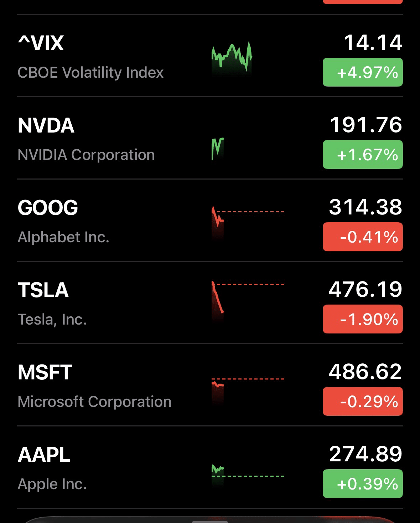
Task: Tap the bottom sheet grabber handle
Action: pyautogui.click(x=210, y=522)
